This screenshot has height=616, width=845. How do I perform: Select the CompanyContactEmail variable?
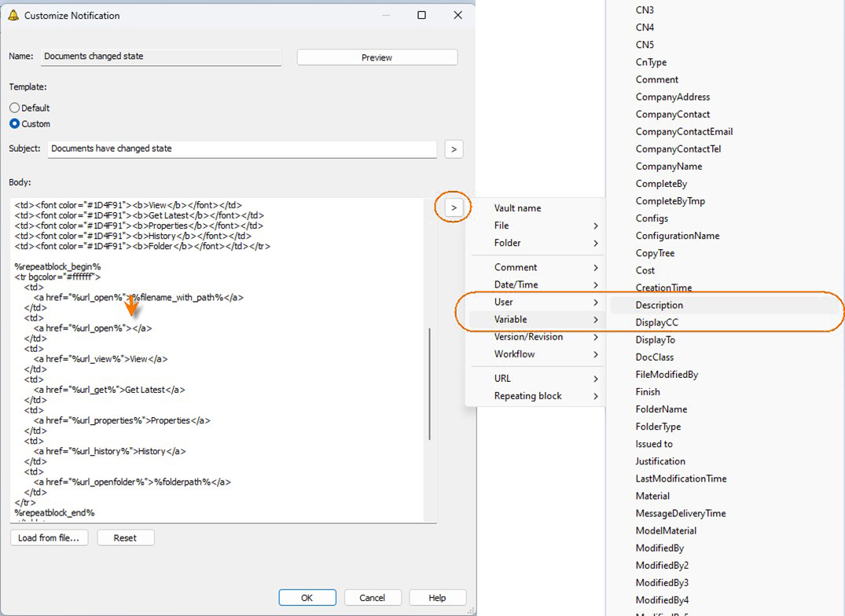point(685,131)
